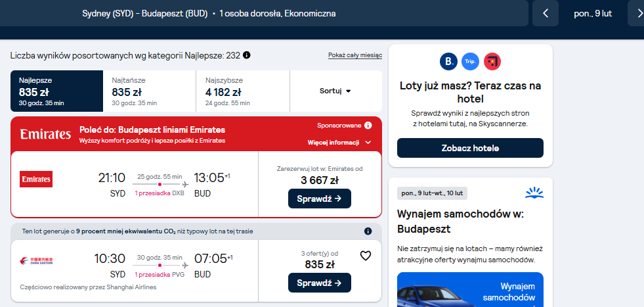This screenshot has height=307, width=644.
Task: Select the Najtańsze tab
Action: [149, 91]
